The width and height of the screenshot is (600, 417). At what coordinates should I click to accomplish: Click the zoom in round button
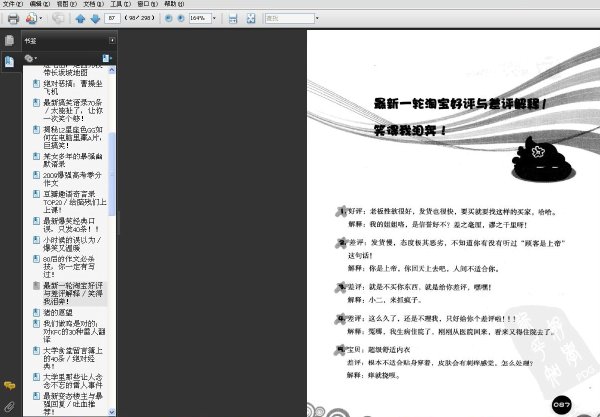[181, 18]
